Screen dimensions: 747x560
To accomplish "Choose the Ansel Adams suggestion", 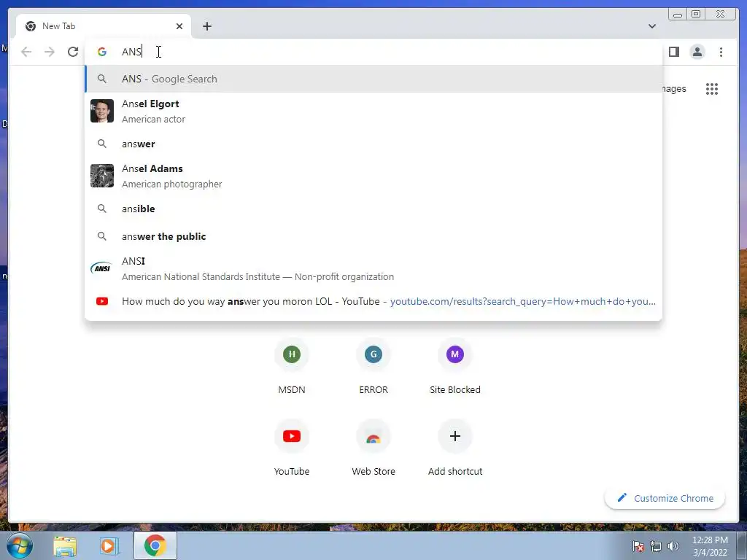I will click(373, 176).
